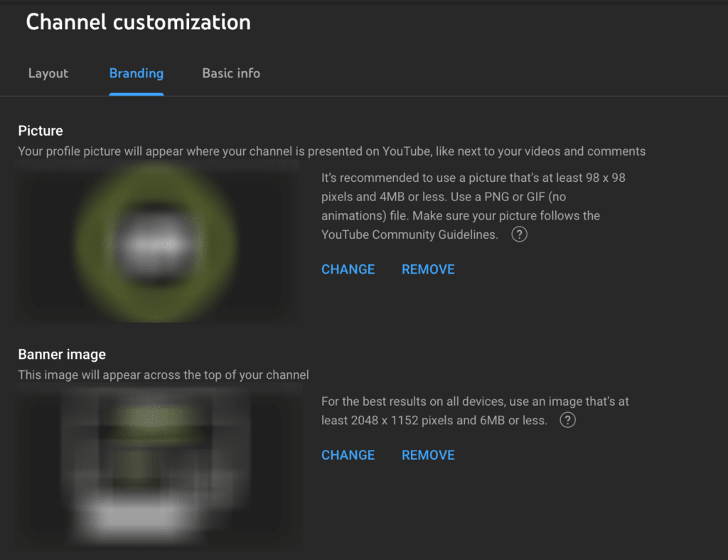Open the Layout tab
The height and width of the screenshot is (560, 728).
(x=48, y=73)
